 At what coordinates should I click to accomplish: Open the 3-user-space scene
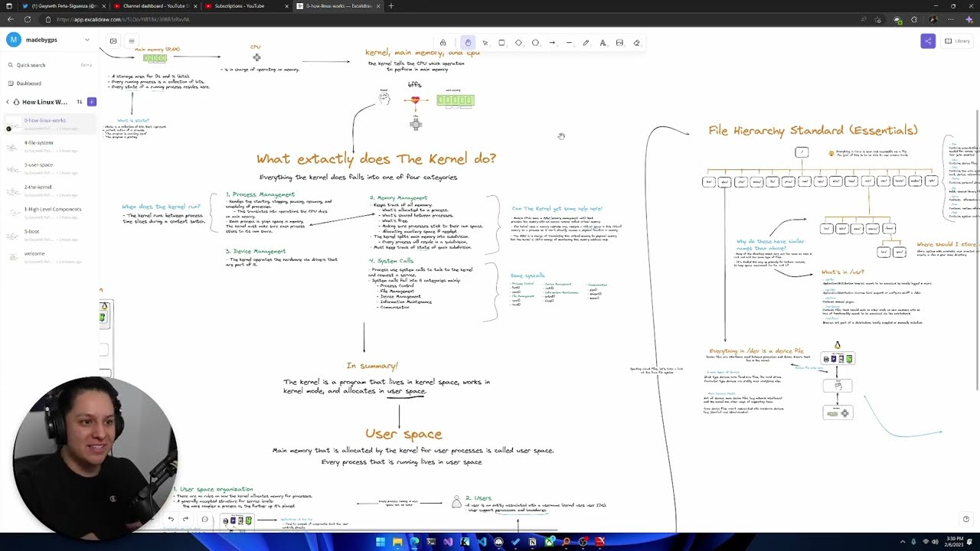[x=50, y=168]
